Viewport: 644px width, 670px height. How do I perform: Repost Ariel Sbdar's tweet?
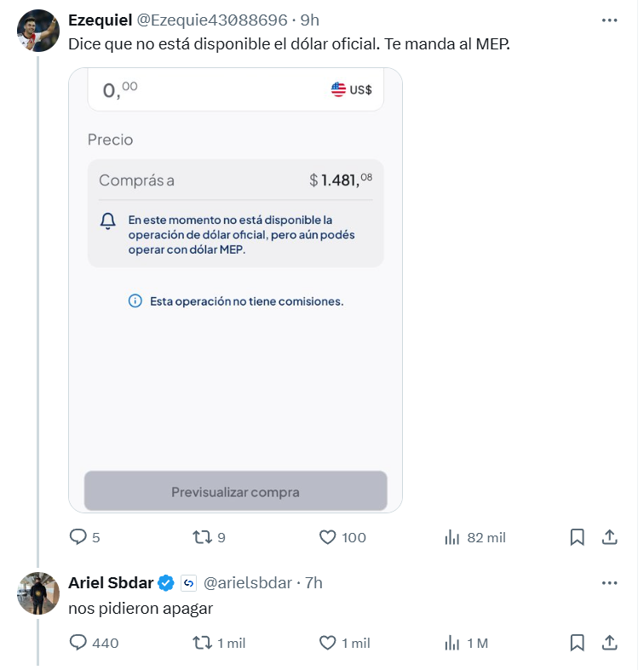pos(202,642)
